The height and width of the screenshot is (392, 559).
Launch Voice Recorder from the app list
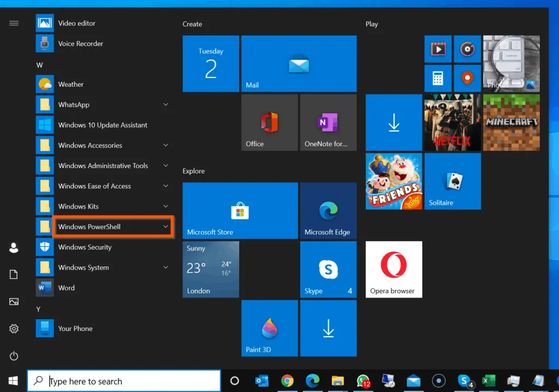[103, 44]
